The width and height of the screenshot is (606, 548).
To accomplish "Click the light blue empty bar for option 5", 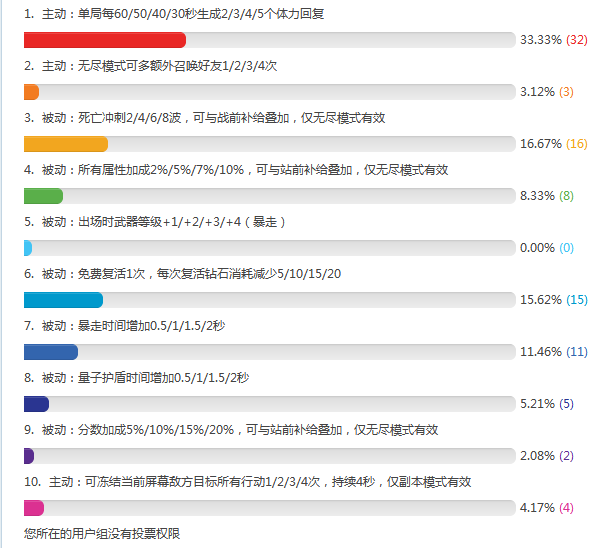I will [x=28, y=248].
